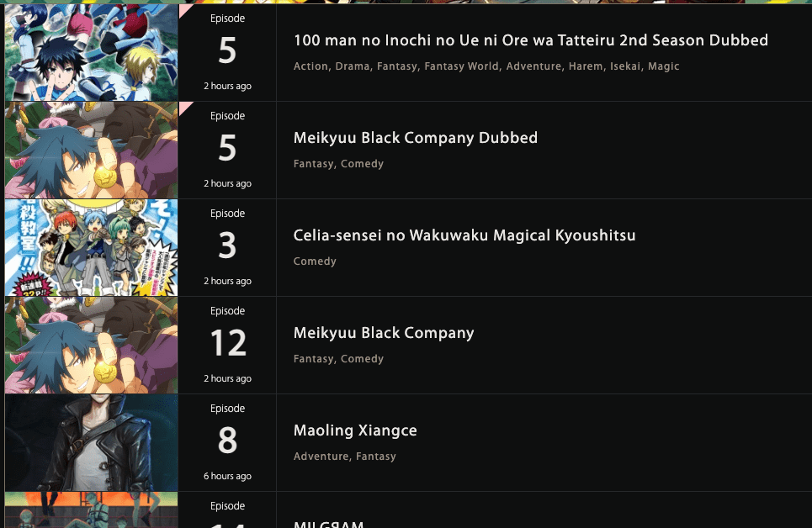Click the Action genre link
This screenshot has height=528, width=812.
310,66
